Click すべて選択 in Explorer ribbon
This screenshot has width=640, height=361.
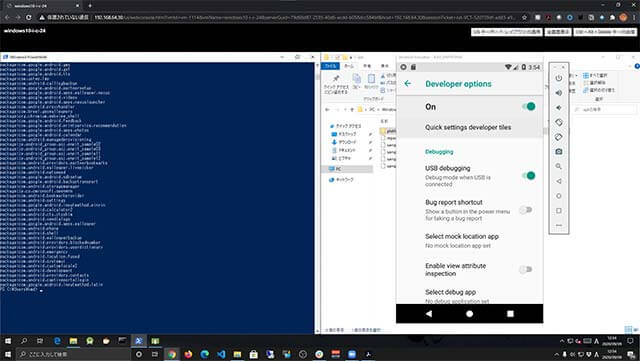click(x=595, y=76)
